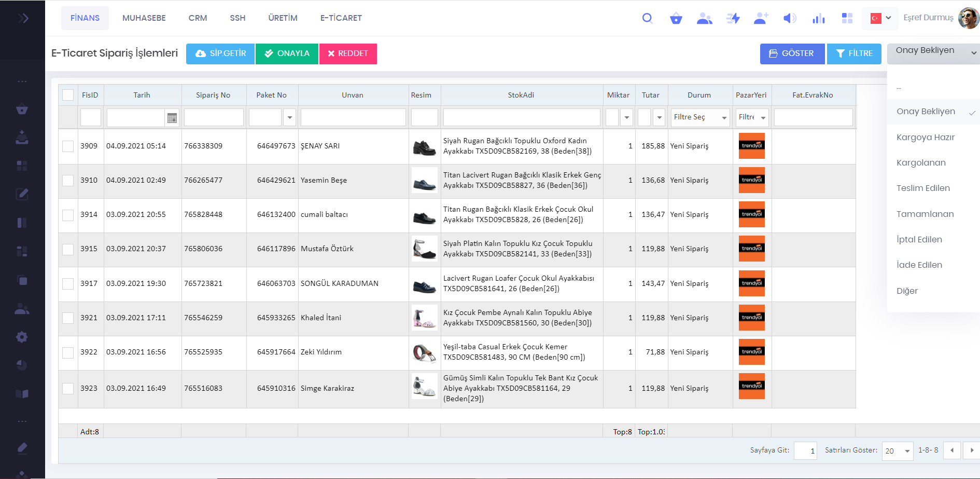Screen dimensions: 980x479
Task: Tick the checkbox for order 3909
Action: [68, 146]
